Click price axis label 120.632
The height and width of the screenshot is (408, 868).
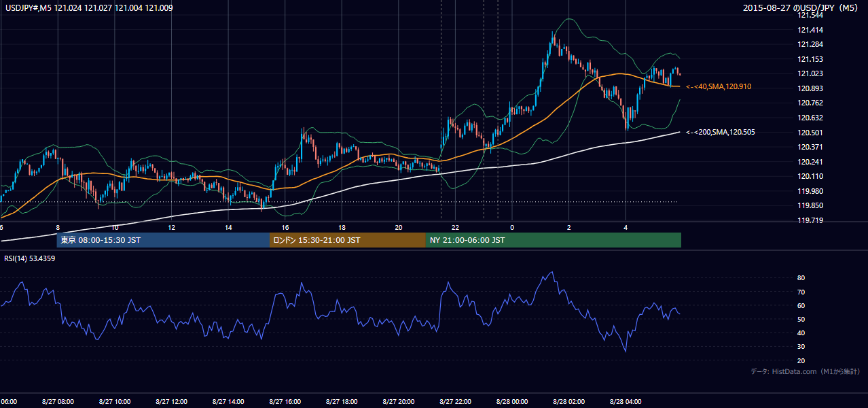click(810, 118)
